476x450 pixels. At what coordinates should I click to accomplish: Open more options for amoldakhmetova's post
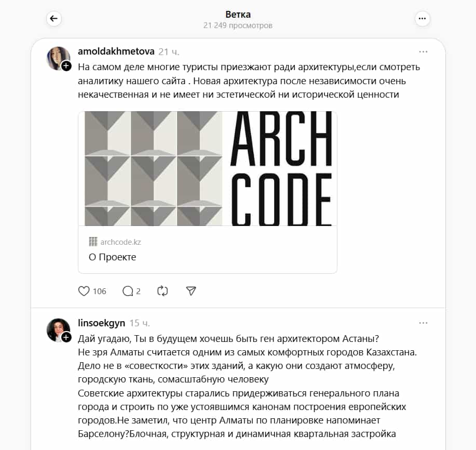(x=423, y=51)
